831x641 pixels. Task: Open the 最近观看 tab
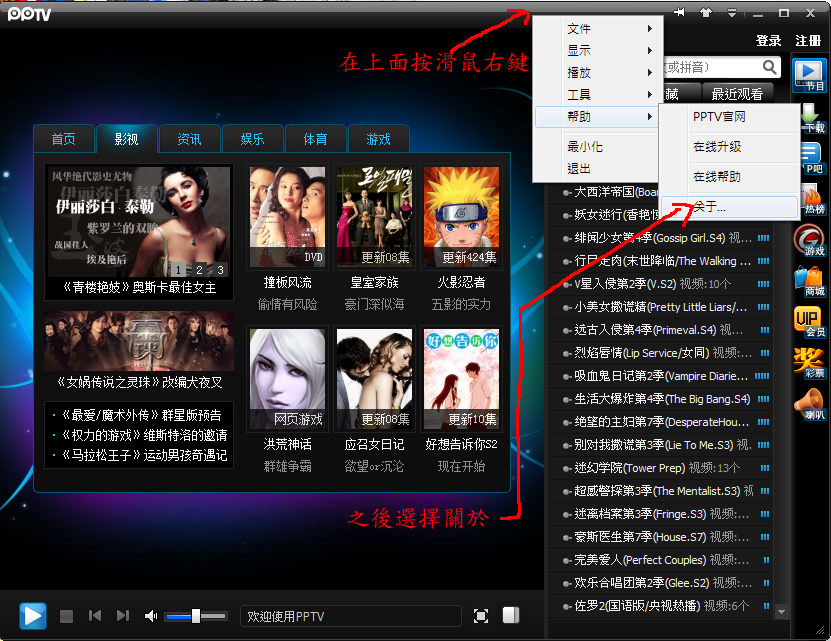pyautogui.click(x=737, y=94)
